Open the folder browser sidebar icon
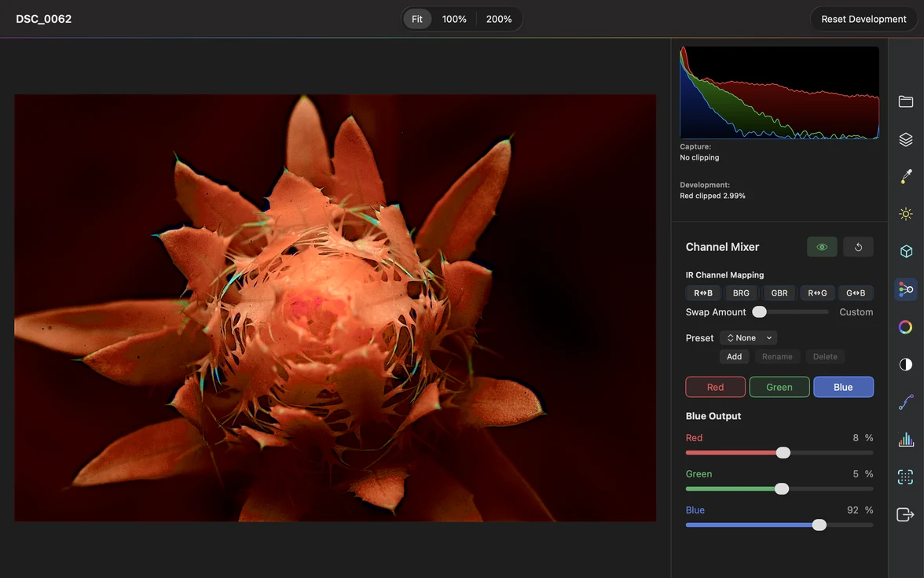Screen dimensions: 924x578 (x=906, y=101)
